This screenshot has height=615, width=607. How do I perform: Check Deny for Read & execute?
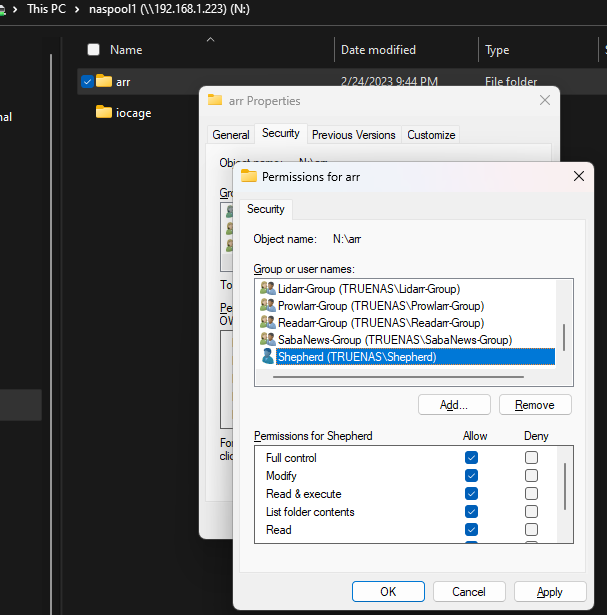pos(531,494)
